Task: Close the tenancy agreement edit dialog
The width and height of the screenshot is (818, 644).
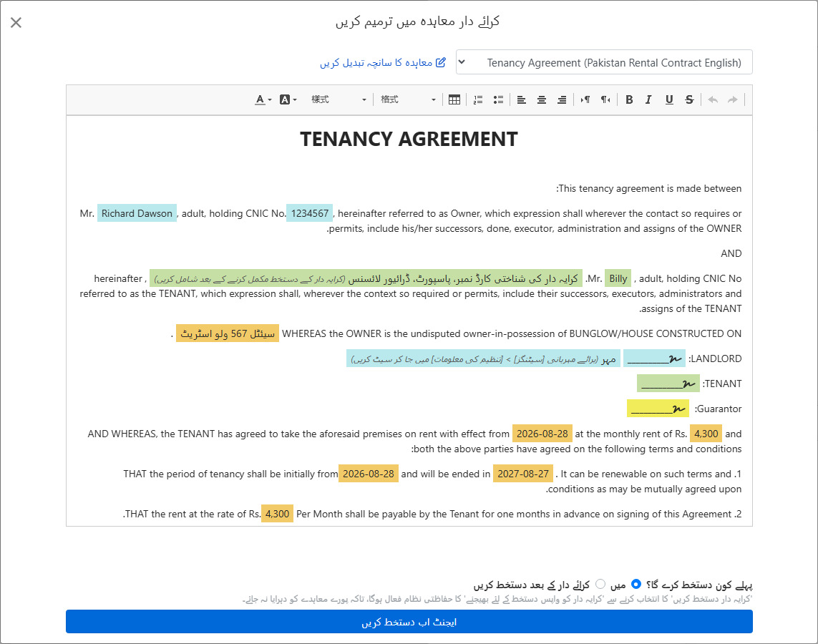Action: click(16, 22)
